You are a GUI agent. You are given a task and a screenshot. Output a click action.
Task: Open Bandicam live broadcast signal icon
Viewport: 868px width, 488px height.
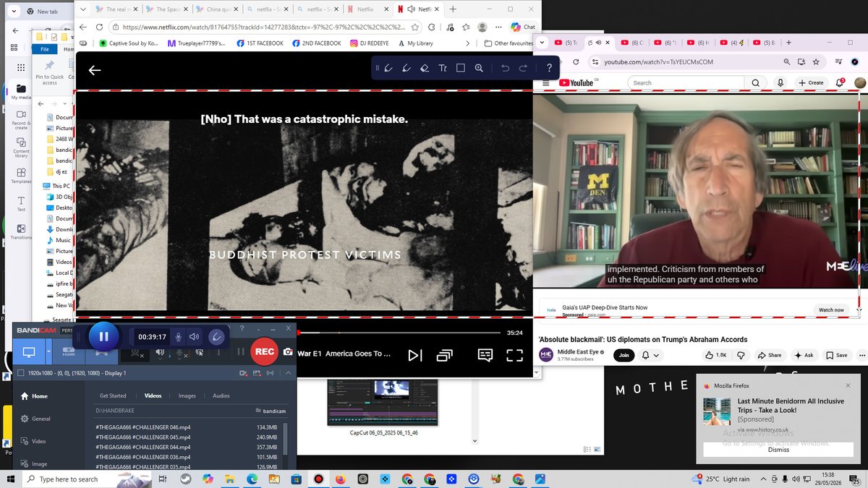pos(271,373)
